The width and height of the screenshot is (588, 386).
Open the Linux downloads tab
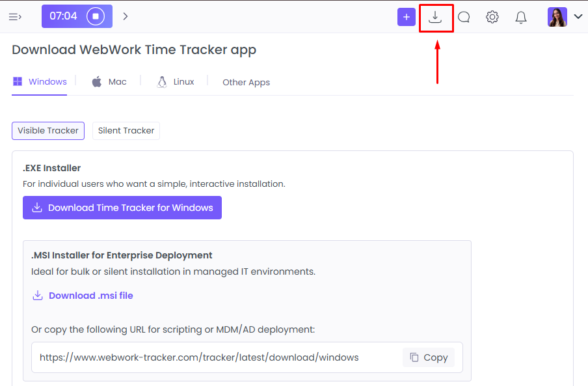(176, 81)
